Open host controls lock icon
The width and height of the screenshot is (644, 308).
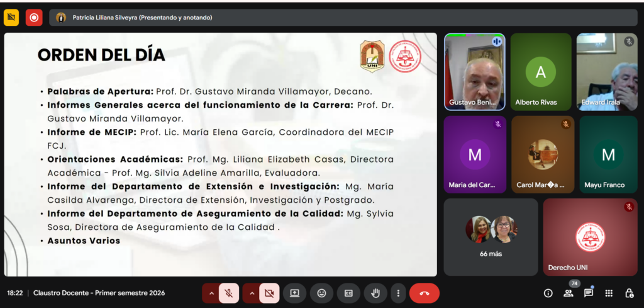pos(629,293)
